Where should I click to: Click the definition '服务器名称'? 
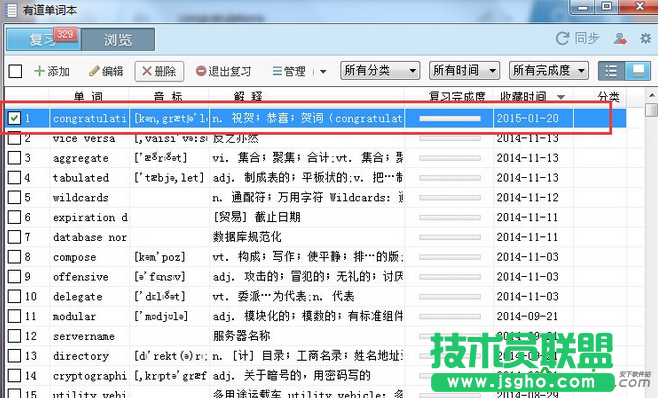pos(241,336)
